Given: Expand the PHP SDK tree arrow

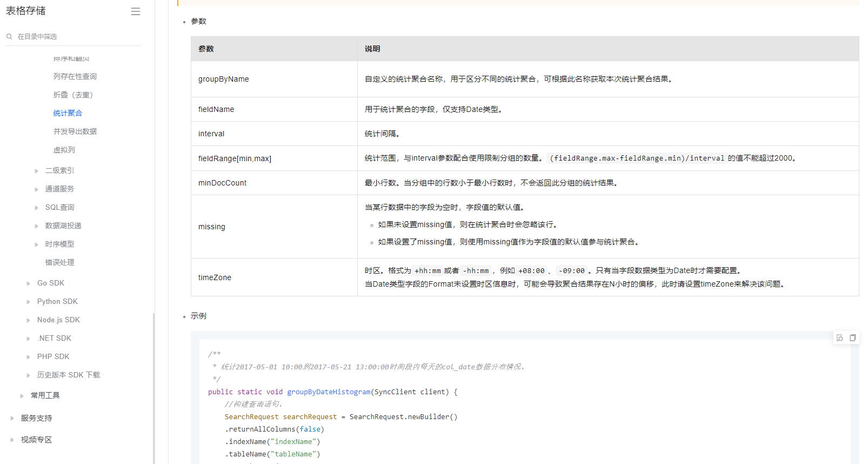Looking at the screenshot, I should pyautogui.click(x=29, y=357).
